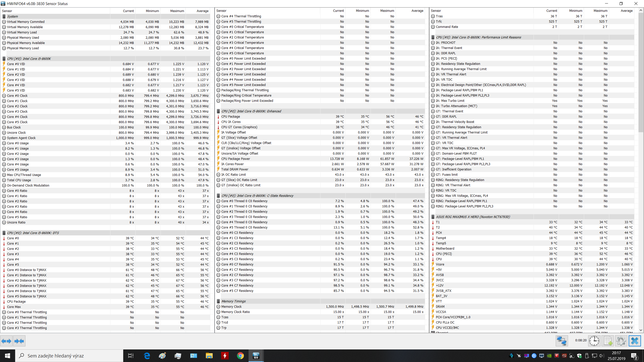644x362 pixels.
Task: Start logging with sheet-plus icon
Action: pos(608,341)
